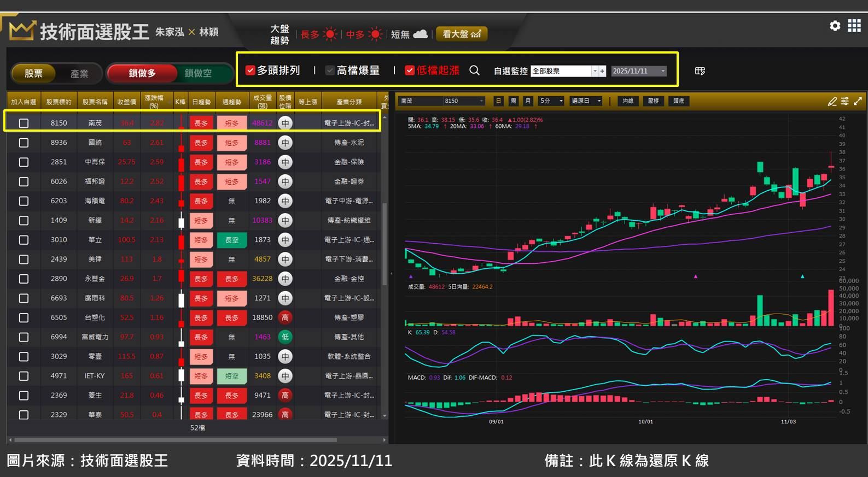Click the table column settings icon

click(x=700, y=71)
